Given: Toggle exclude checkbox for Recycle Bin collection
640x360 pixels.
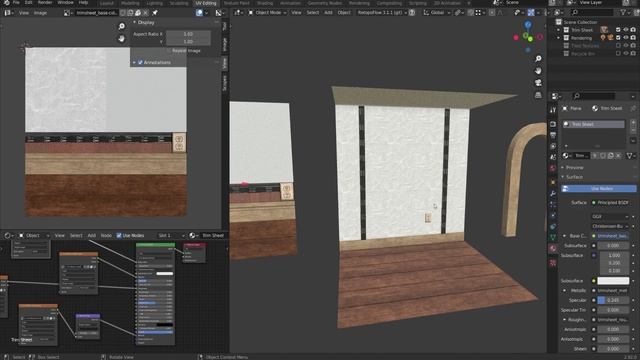Looking at the screenshot, I should click(618, 53).
